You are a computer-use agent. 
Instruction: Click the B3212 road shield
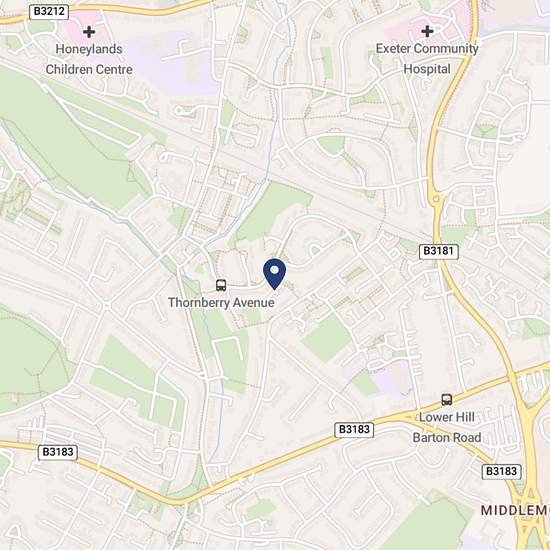(49, 12)
